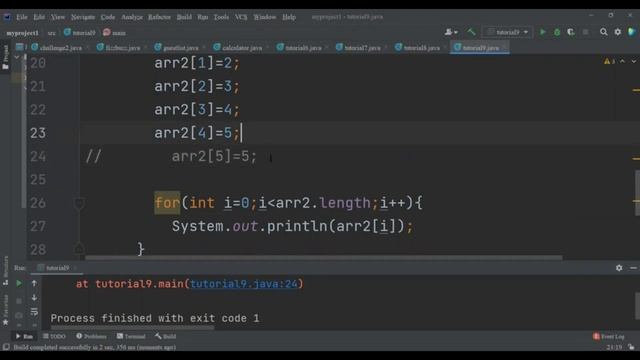
Task: Rerun tutorial9 in the Run panel
Action: click(19, 283)
